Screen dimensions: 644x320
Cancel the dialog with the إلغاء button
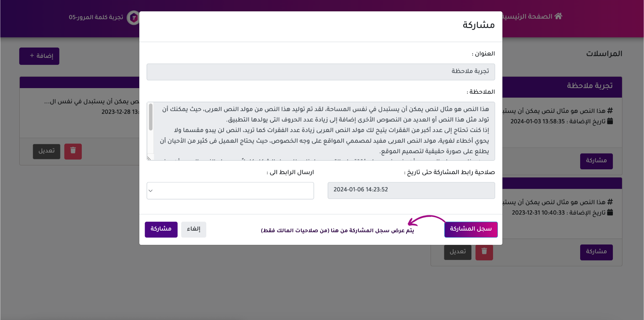(x=193, y=229)
